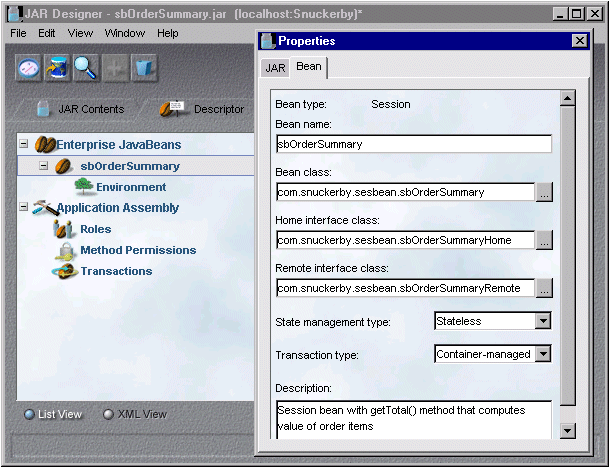
Task: Click the Description text area
Action: click(x=414, y=420)
